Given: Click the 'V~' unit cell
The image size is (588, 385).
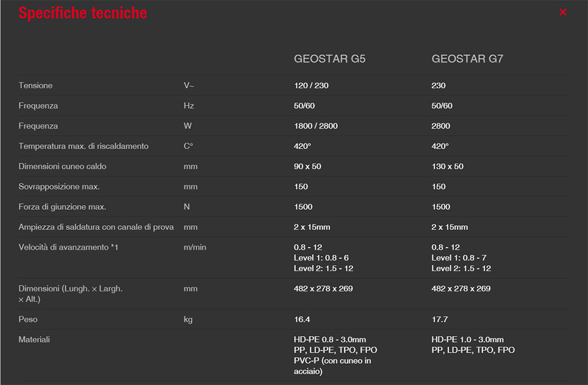Looking at the screenshot, I should coord(189,85).
